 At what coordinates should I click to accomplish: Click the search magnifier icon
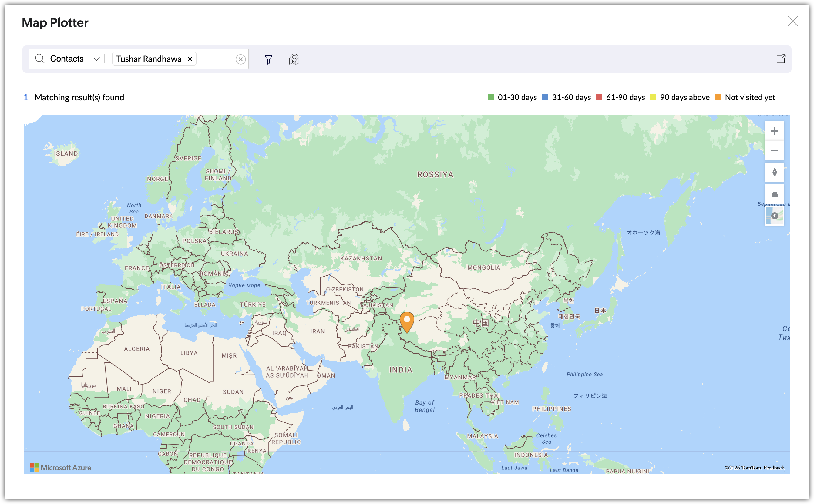point(40,59)
